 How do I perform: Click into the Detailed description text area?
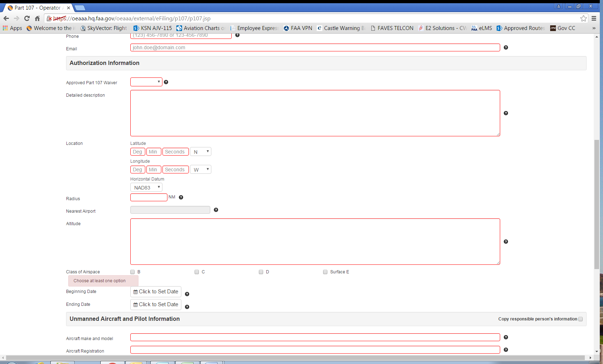tap(315, 113)
